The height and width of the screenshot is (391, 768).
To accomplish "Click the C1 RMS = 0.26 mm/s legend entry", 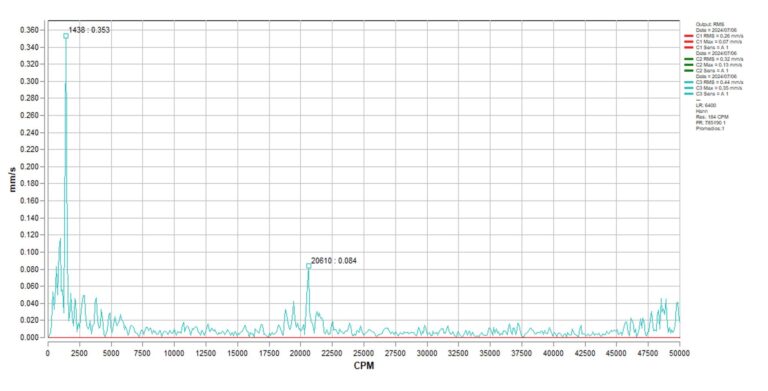I will click(x=720, y=36).
